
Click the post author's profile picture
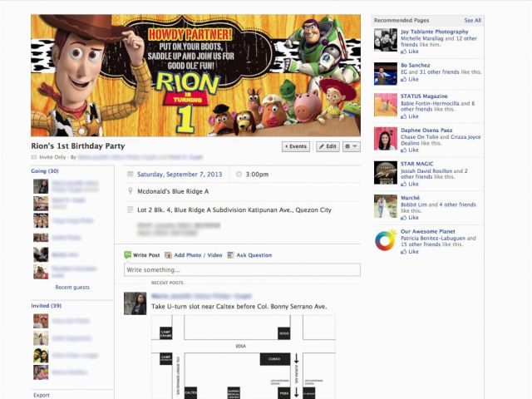[135, 303]
